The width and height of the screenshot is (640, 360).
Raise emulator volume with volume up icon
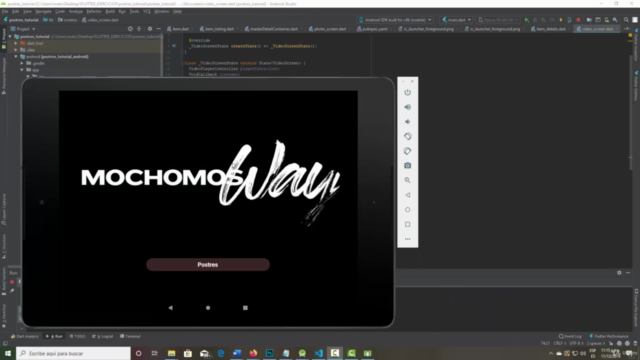coord(407,107)
